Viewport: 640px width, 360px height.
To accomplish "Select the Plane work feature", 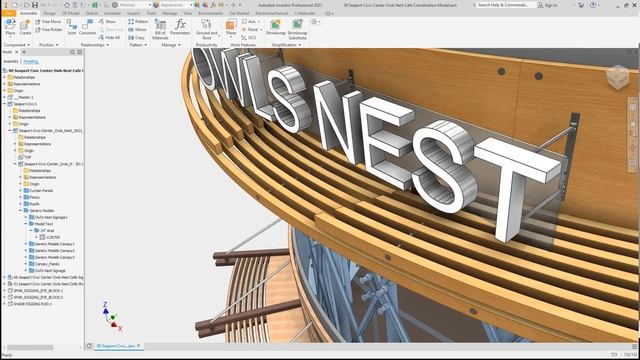I will click(x=231, y=27).
